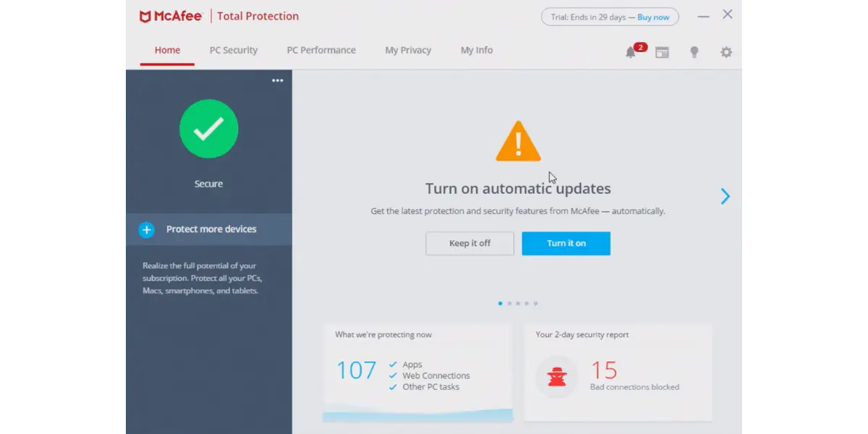
Task: Open the PC Security tab
Action: tap(234, 50)
